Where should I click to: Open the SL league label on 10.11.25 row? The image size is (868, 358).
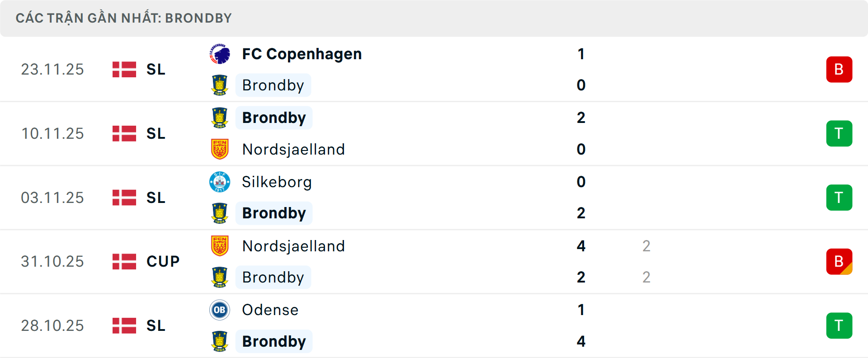155,133
